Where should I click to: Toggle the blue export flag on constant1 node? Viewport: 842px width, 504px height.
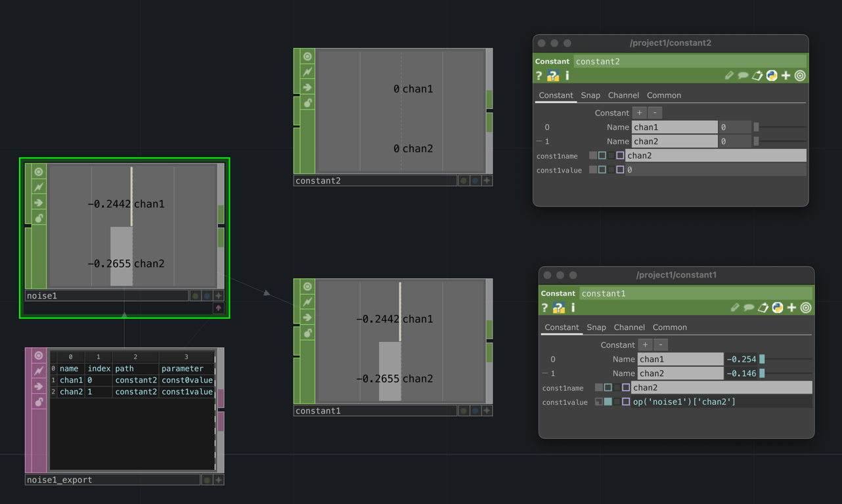[x=476, y=411]
